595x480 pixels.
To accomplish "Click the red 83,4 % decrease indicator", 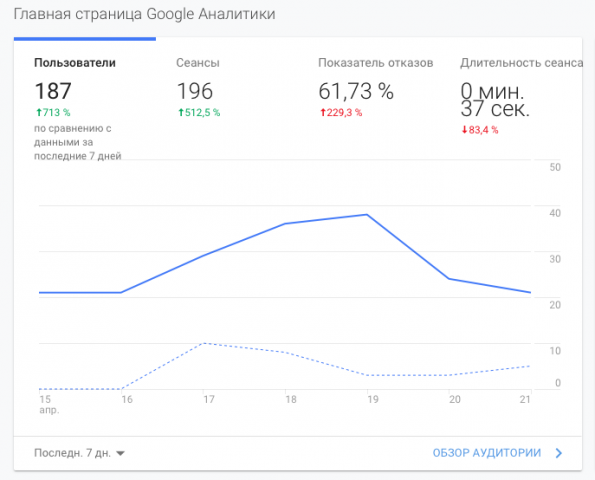I will [480, 130].
